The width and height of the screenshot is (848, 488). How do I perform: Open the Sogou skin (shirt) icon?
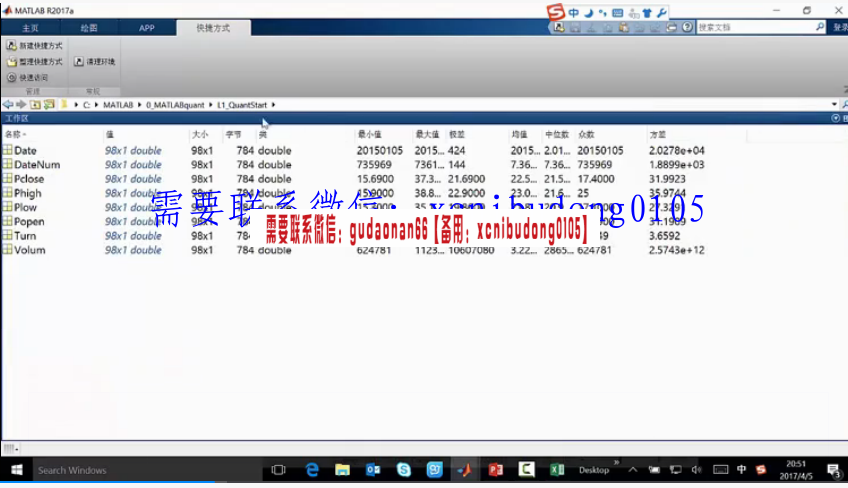tap(647, 12)
